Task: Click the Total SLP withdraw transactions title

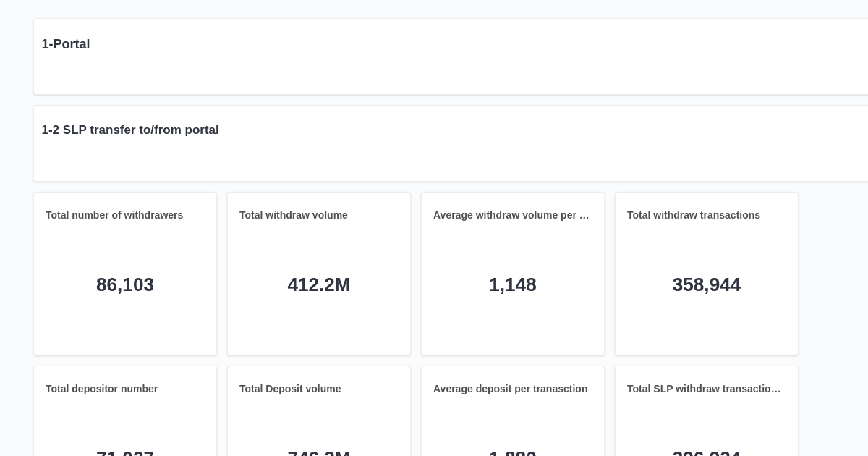Action: 703,389
